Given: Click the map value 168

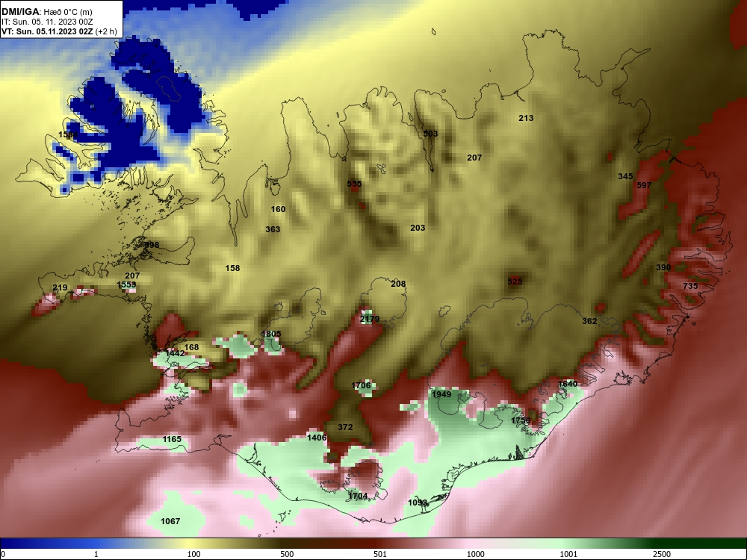Looking at the screenshot, I should point(191,348).
